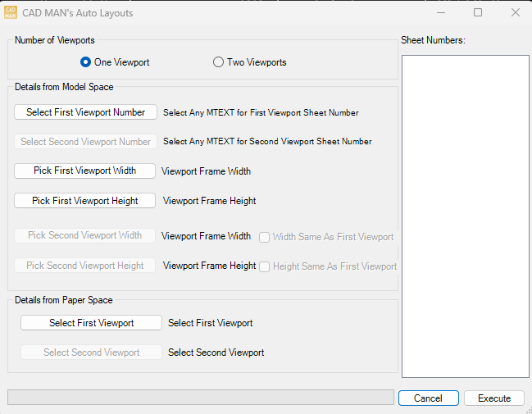Choose the Two Viewports radio option

pyautogui.click(x=219, y=62)
